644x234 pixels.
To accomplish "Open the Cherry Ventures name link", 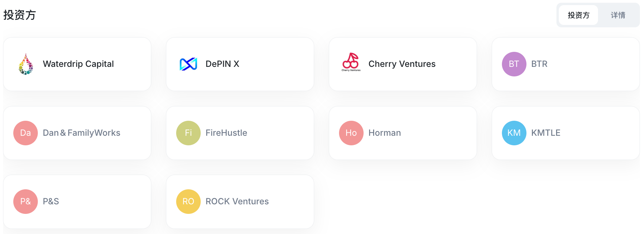I will (x=402, y=64).
